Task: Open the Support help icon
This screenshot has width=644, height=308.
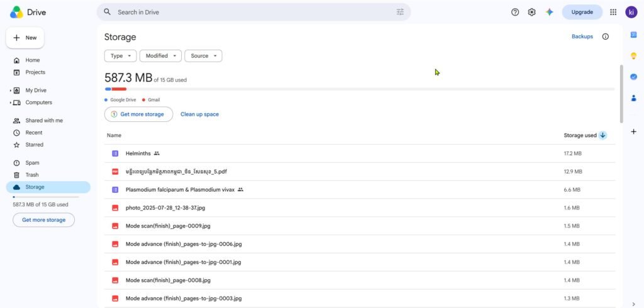Action: [515, 12]
